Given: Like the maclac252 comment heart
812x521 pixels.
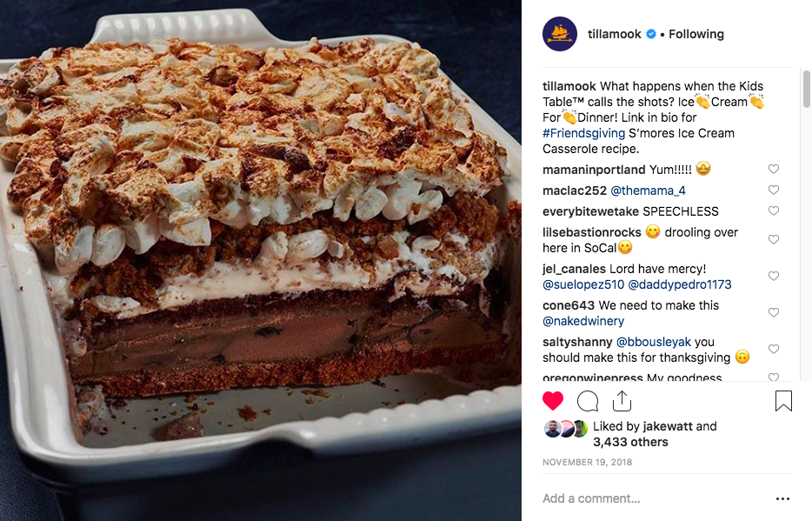Looking at the screenshot, I should click(774, 190).
